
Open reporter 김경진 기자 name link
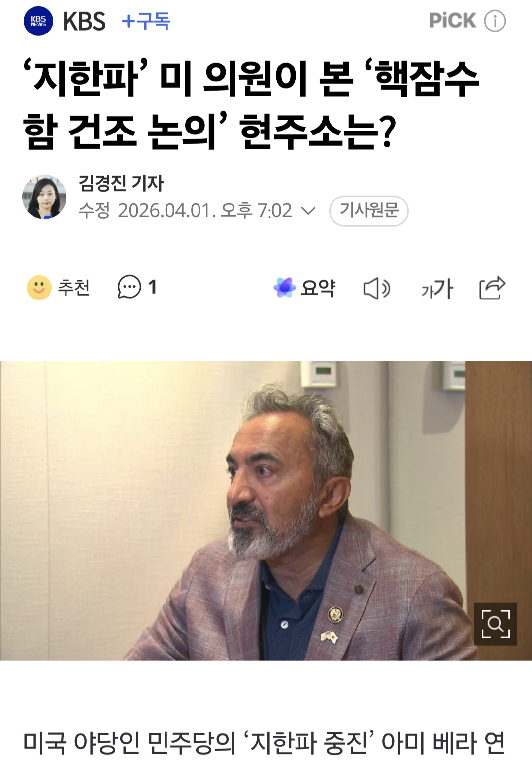121,183
